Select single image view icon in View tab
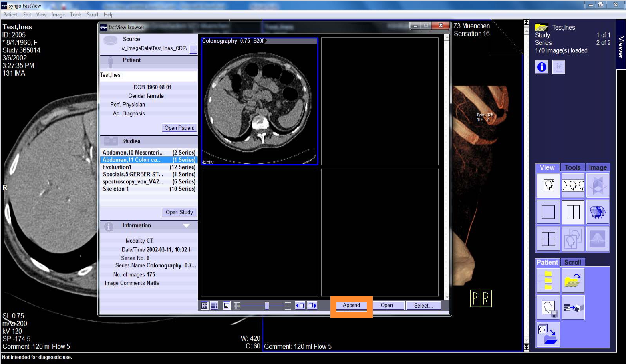The image size is (626, 364). [x=548, y=185]
